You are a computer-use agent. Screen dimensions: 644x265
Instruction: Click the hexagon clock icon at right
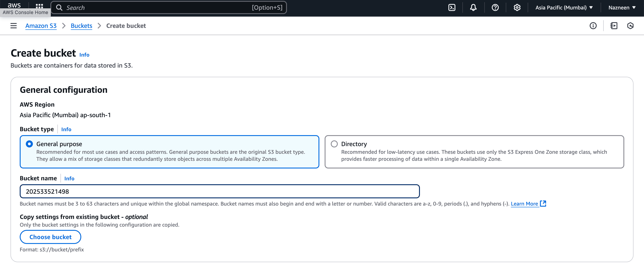pyautogui.click(x=630, y=25)
